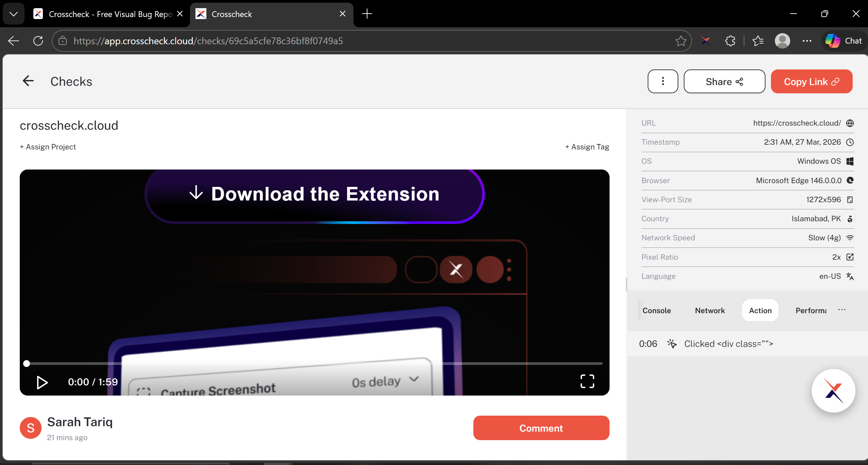
Task: Expand more tabs with ellipsis
Action: (842, 310)
